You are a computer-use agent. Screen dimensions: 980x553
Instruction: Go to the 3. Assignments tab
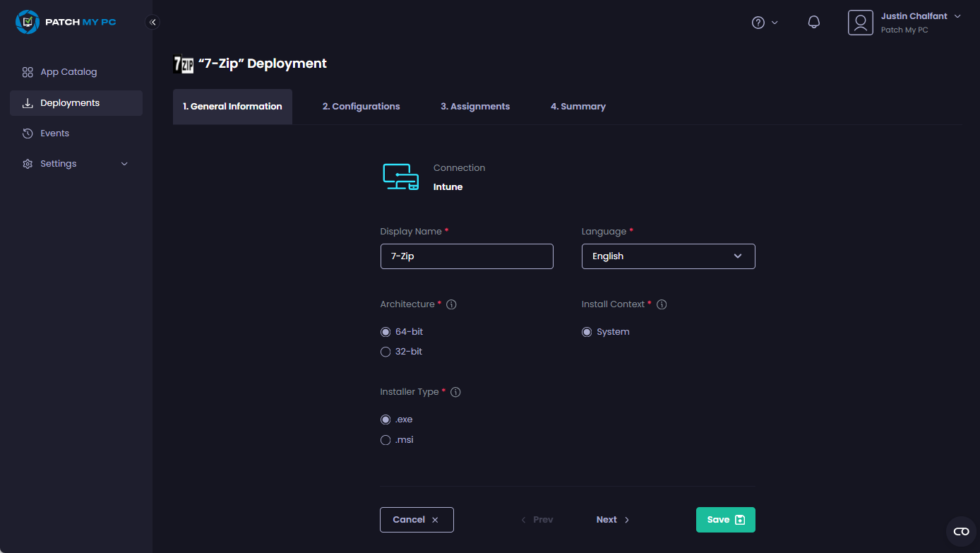tap(475, 107)
